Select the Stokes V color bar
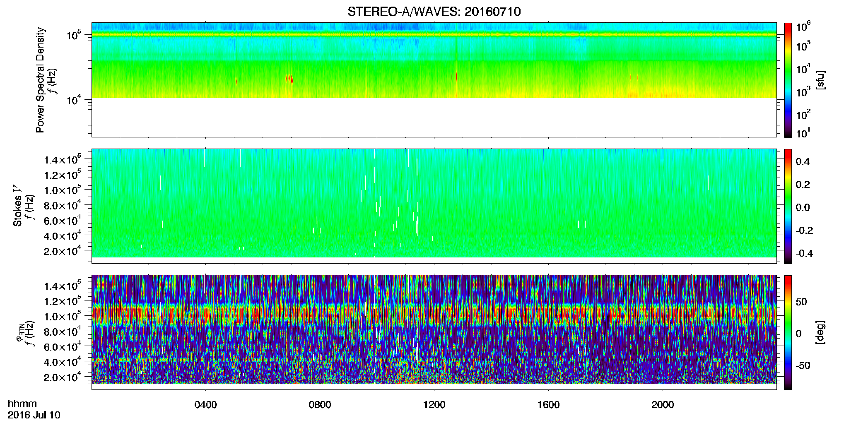Image resolution: width=868 pixels, height=447 pixels. click(788, 206)
